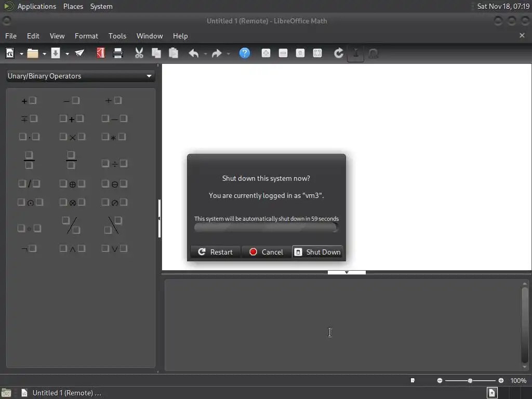Open the File menu

point(11,36)
